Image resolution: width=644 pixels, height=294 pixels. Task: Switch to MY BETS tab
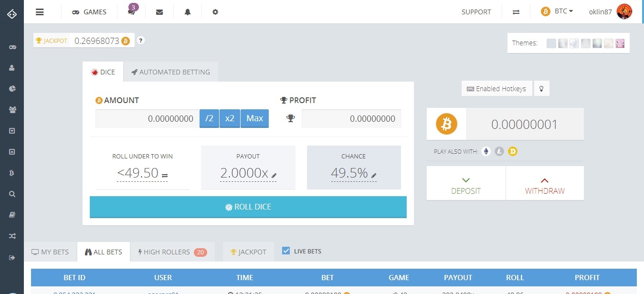pyautogui.click(x=50, y=252)
